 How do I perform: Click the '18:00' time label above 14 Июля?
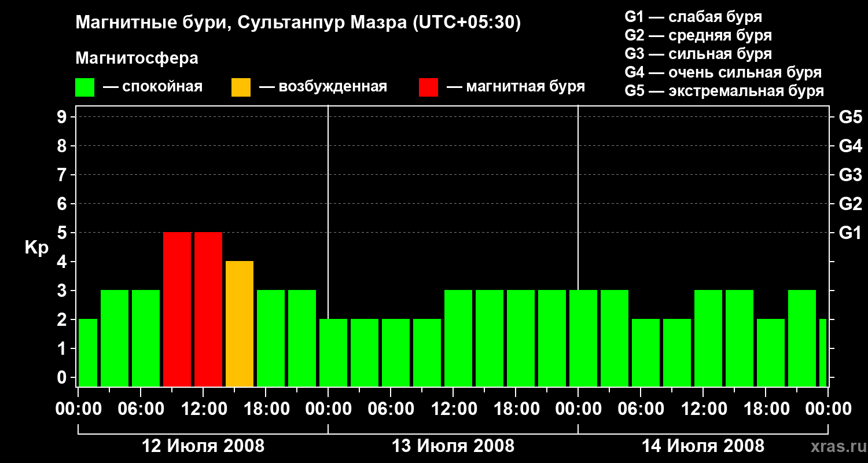tap(766, 409)
